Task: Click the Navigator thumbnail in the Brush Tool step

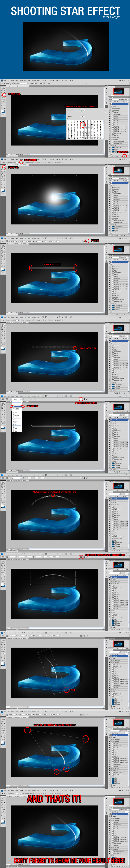Action: (119, 91)
